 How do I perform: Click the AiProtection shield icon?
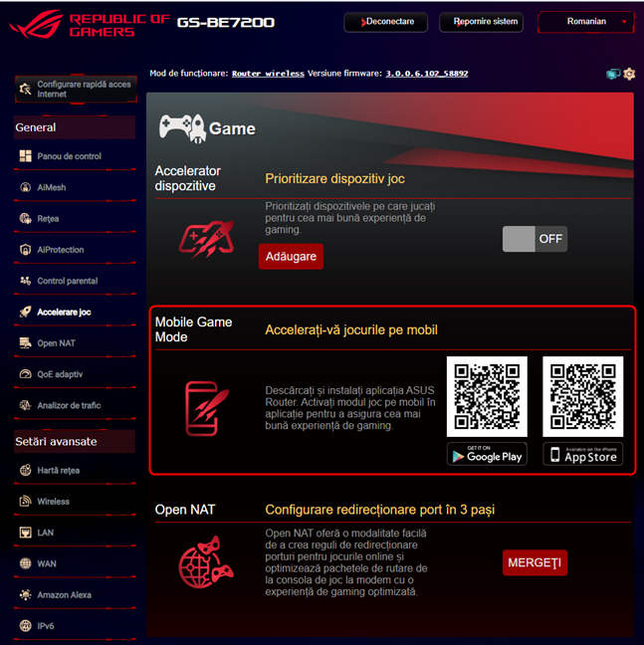(x=26, y=250)
